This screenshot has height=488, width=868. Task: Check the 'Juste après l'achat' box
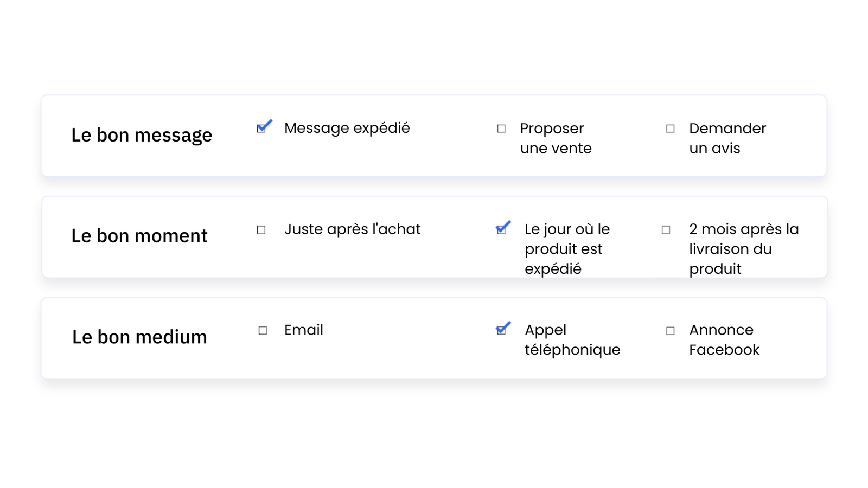[261, 230]
